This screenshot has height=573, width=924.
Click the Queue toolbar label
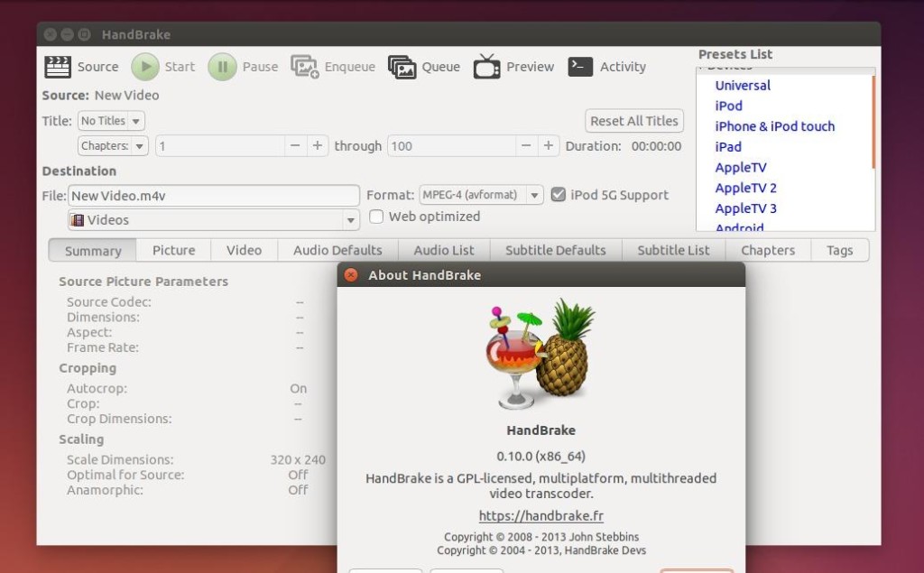[x=440, y=67]
